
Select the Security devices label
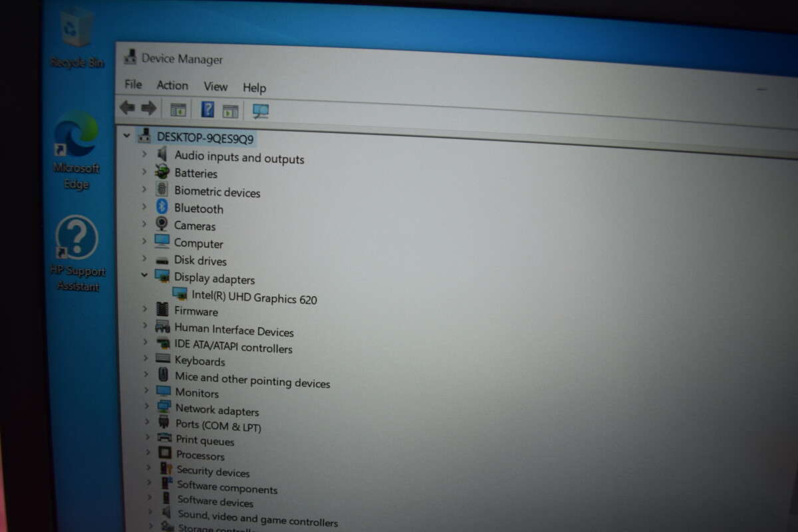[x=213, y=471]
